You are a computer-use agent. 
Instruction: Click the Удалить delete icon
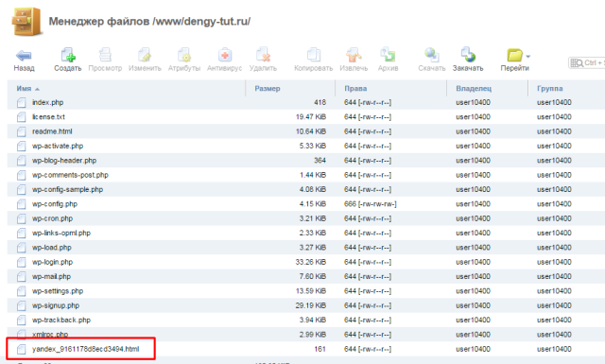tap(263, 55)
